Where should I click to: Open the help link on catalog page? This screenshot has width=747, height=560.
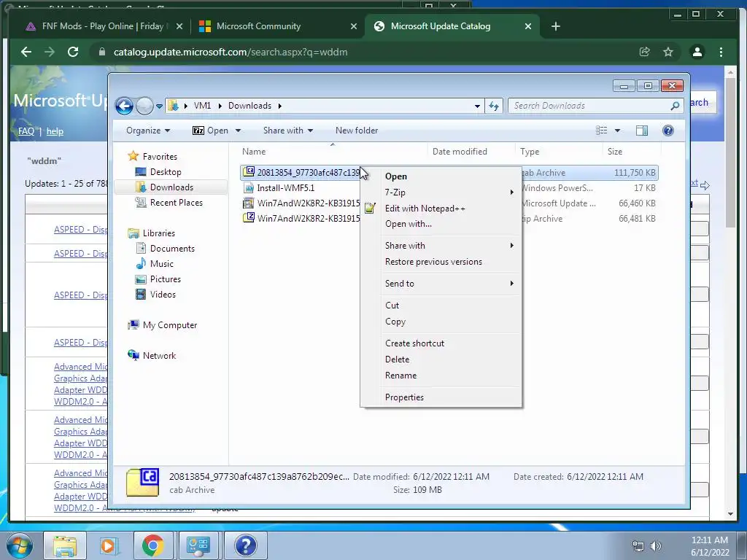(55, 131)
